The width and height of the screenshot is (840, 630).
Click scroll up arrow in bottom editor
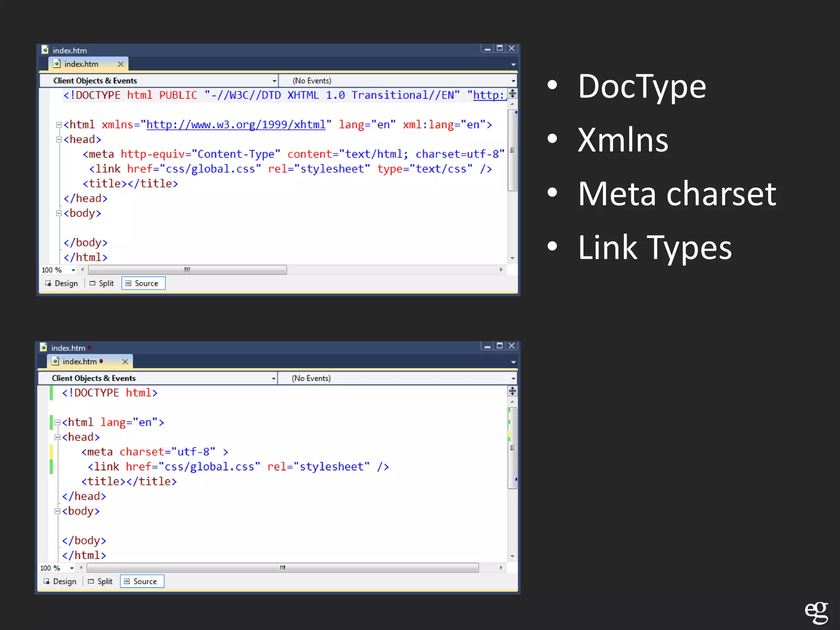(512, 402)
